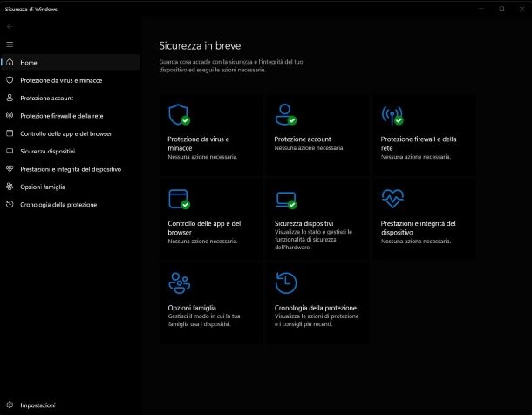Click the antenna icon beside Protezione firewall e della rete in the sidebar

tap(10, 116)
